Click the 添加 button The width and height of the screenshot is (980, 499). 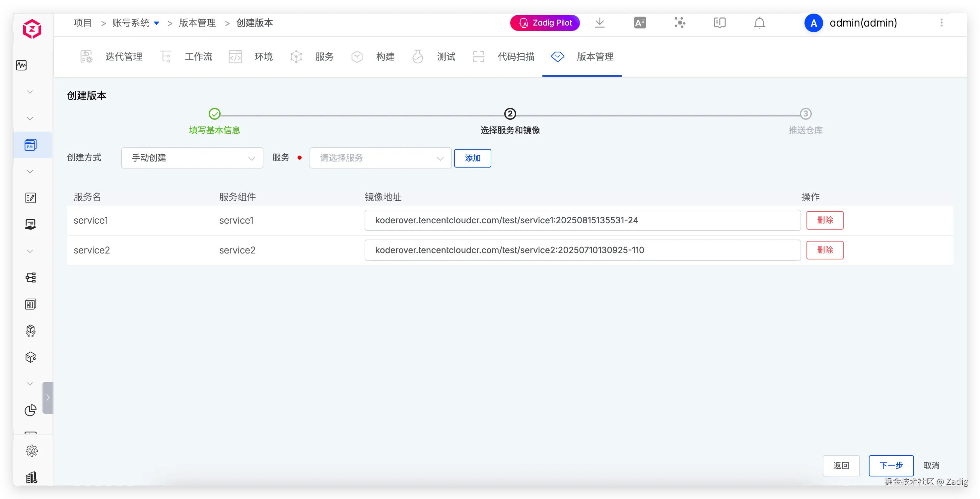472,158
